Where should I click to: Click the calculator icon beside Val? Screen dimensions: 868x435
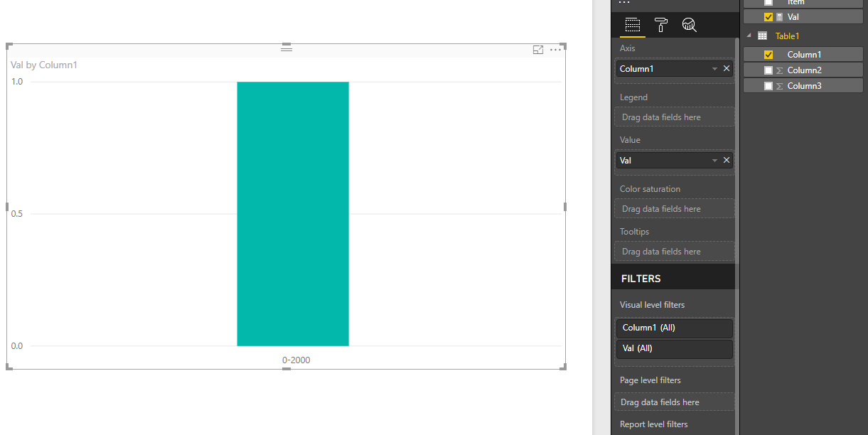point(780,17)
